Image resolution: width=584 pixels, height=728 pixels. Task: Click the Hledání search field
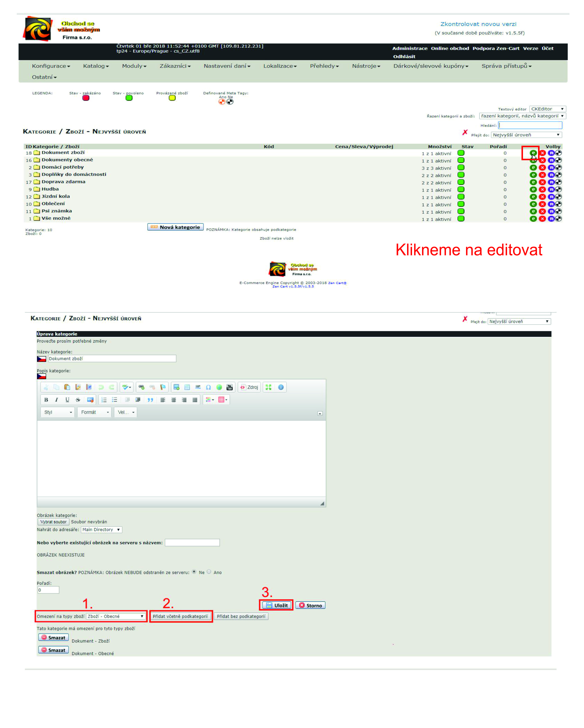(x=530, y=125)
